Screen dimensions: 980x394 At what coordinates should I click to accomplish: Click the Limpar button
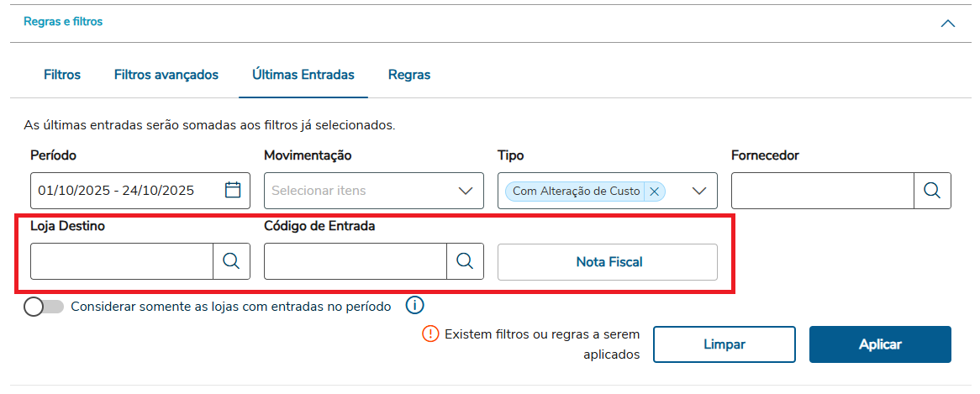[724, 344]
